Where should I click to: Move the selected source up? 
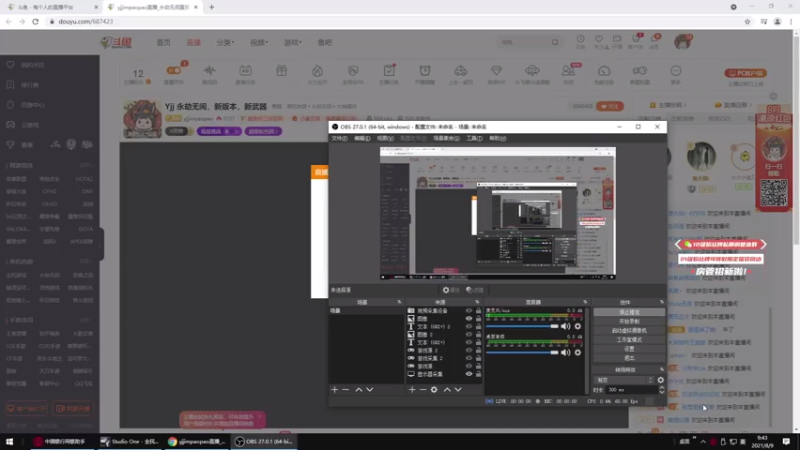(447, 390)
